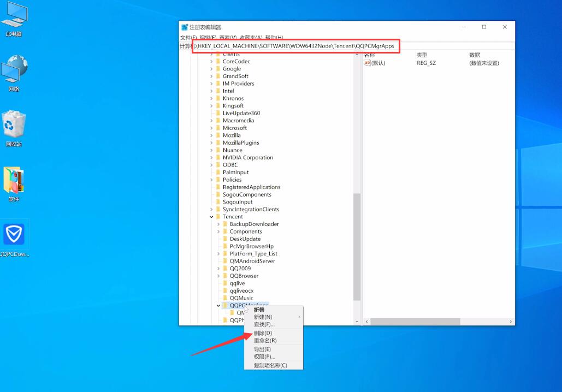Viewport: 562px width, 392px height.
Task: Expand the Mozilla key chevron
Action: (211, 135)
